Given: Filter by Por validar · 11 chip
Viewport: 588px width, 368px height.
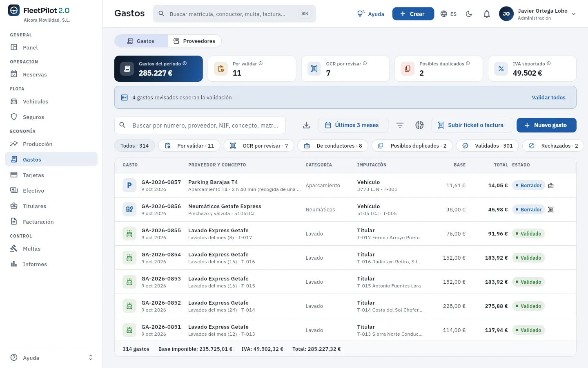Looking at the screenshot, I should click(189, 146).
